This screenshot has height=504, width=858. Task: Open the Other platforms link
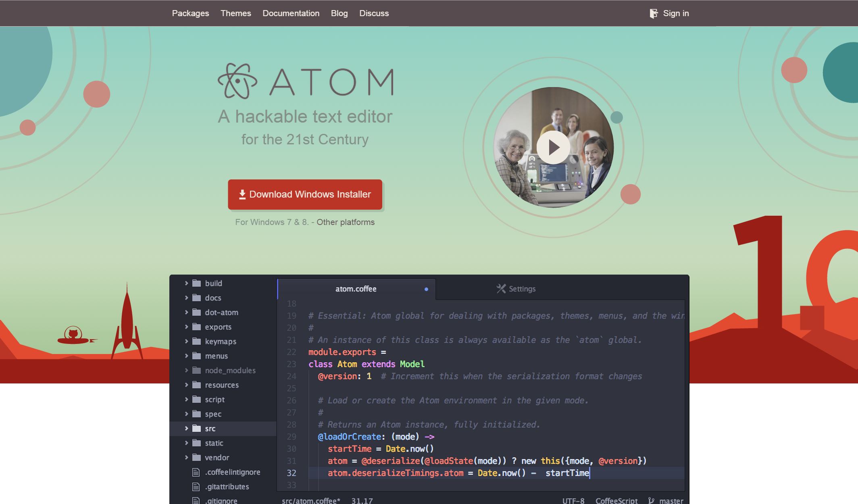(x=345, y=222)
